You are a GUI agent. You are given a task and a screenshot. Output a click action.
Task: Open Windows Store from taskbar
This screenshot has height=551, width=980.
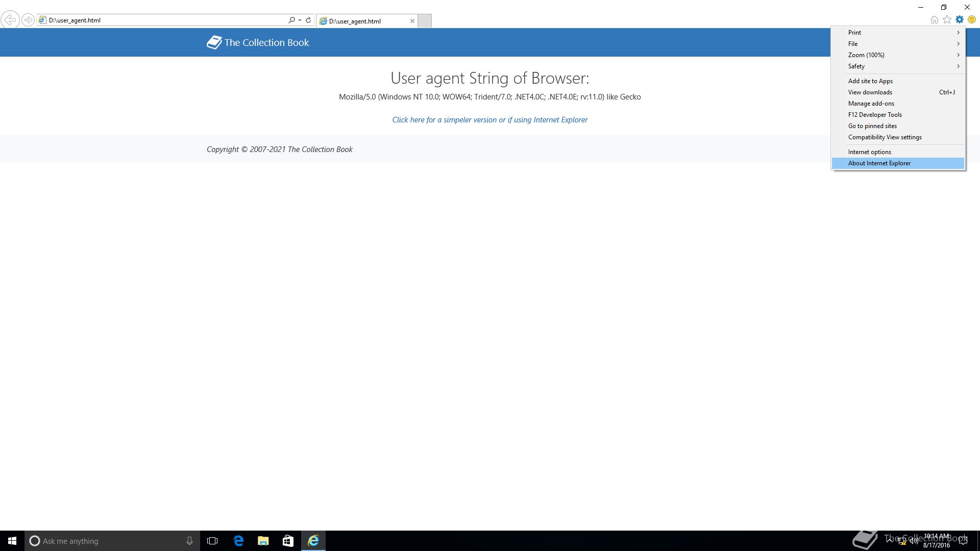(x=288, y=541)
